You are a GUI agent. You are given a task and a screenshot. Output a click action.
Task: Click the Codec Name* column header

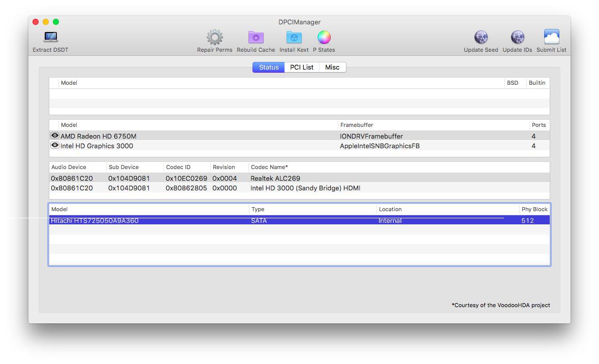269,167
